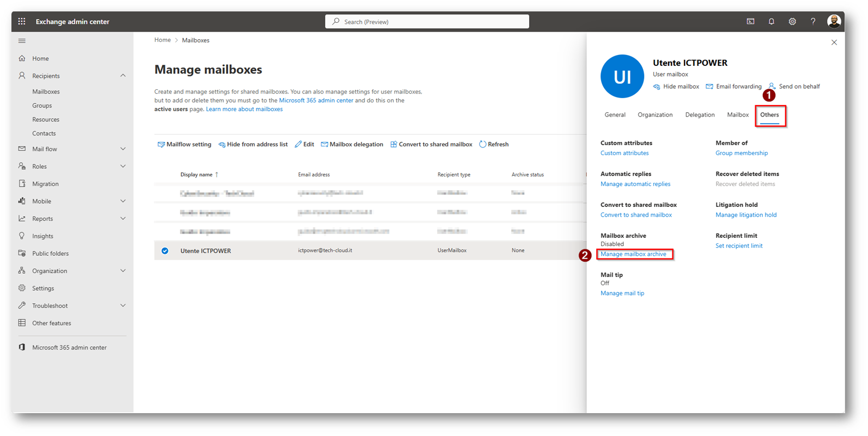Open Manage automatic replies link

[x=635, y=184]
